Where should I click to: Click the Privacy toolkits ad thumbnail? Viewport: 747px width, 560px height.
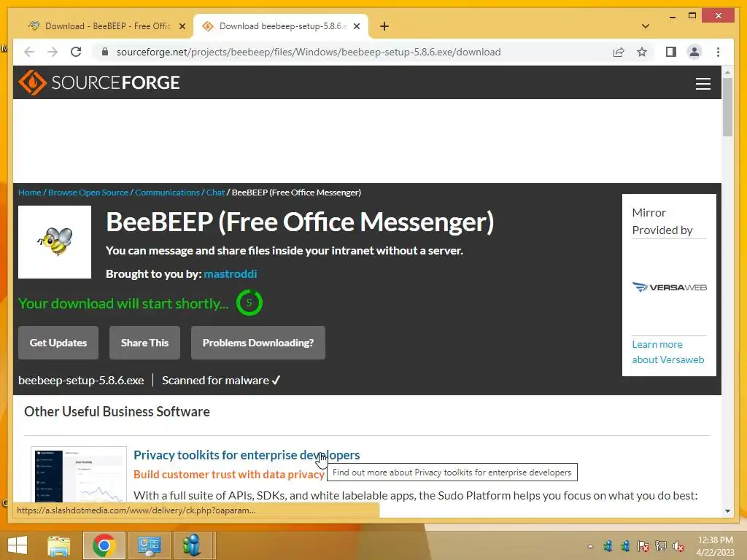pyautogui.click(x=79, y=474)
